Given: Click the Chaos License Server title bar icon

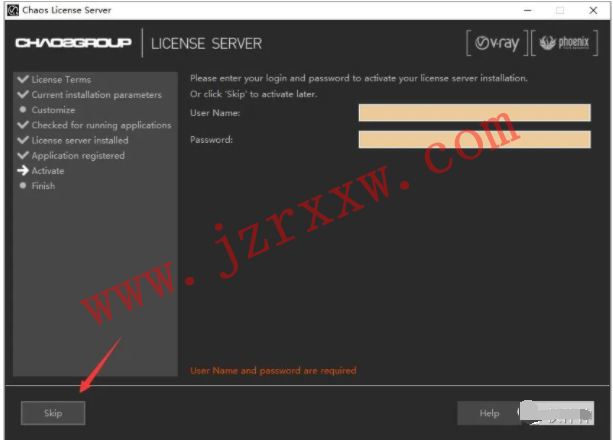Looking at the screenshot, I should (x=13, y=10).
